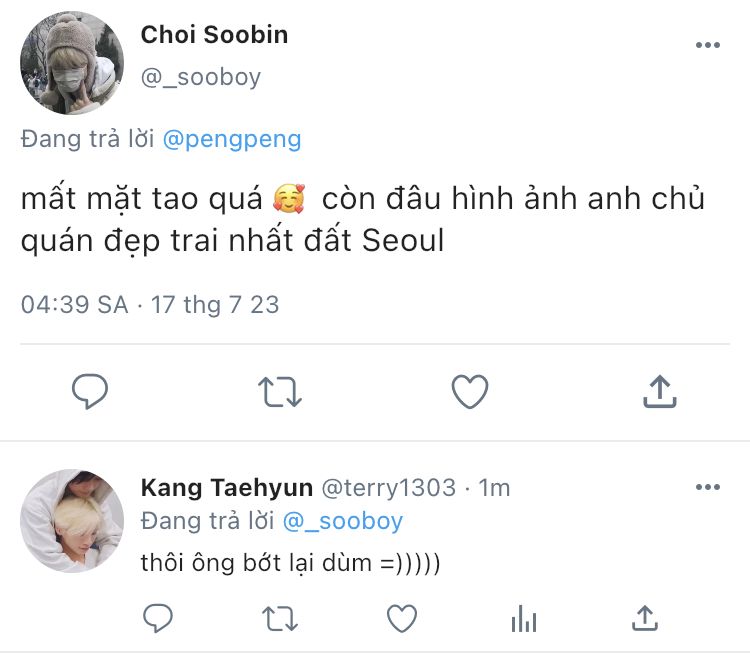Image resolution: width=750 pixels, height=654 pixels.
Task: Like Kang Taehyun's reply
Action: pos(402,619)
